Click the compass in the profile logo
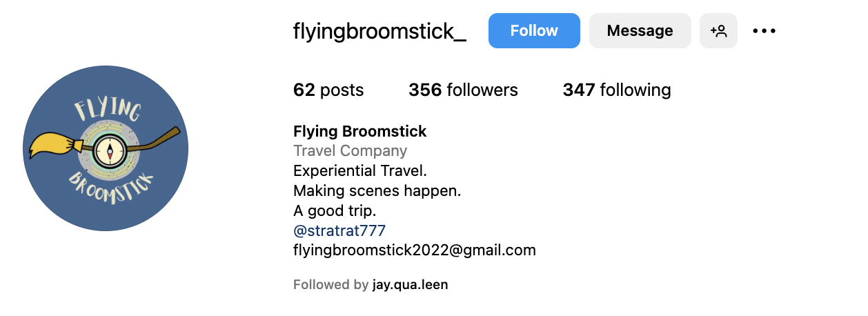Viewport: 868px width, 316px height. pos(108,148)
